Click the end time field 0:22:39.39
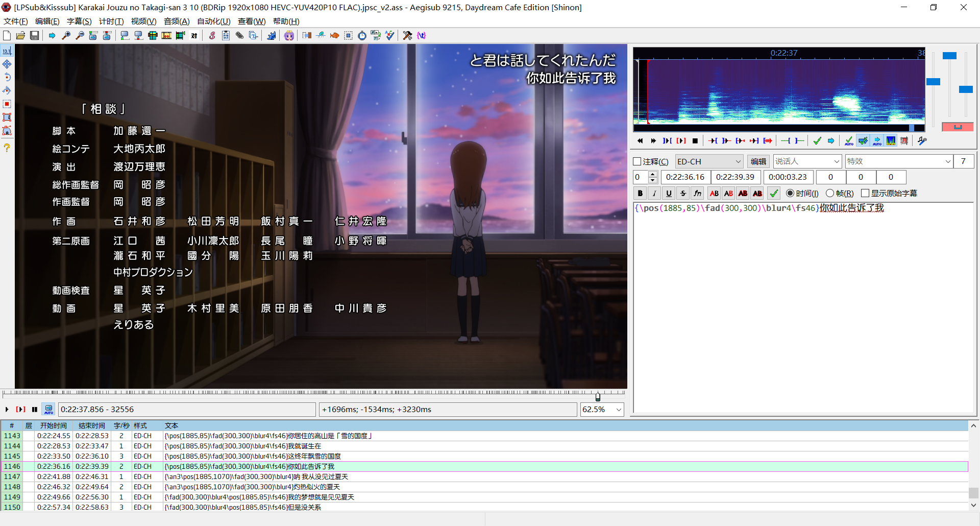The image size is (980, 526). 735,177
